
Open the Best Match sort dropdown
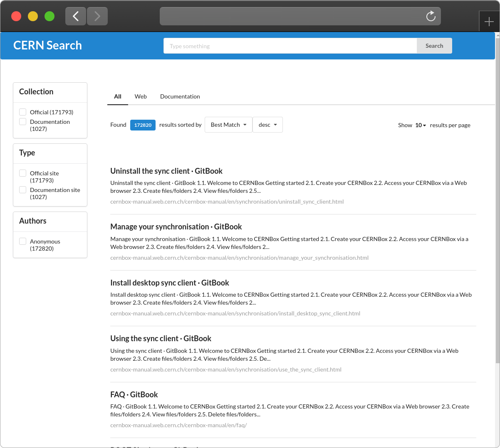click(x=228, y=125)
